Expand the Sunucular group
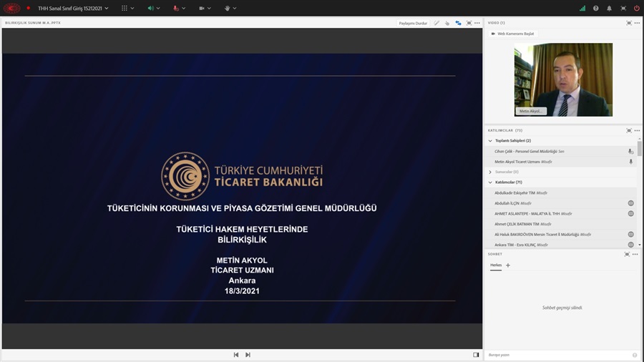The image size is (644, 362). coord(490,172)
